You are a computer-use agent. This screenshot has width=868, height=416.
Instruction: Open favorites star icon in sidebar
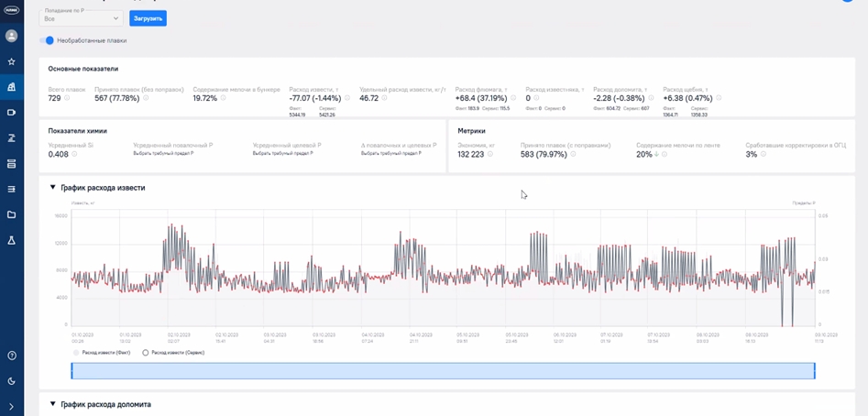[11, 61]
